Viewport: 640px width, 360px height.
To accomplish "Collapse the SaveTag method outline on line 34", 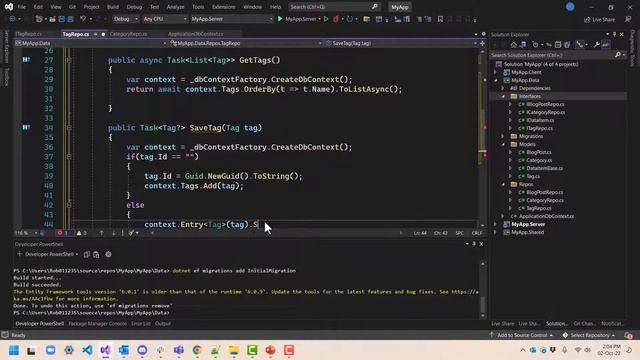I will tap(69, 128).
